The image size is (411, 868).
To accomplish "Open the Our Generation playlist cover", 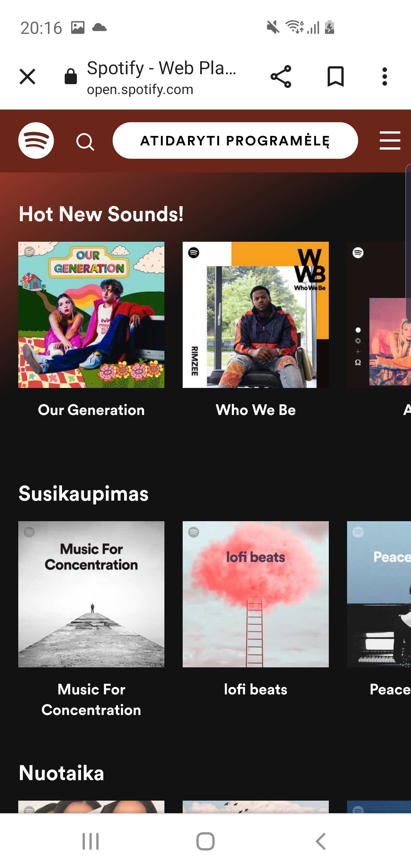I will click(x=91, y=315).
